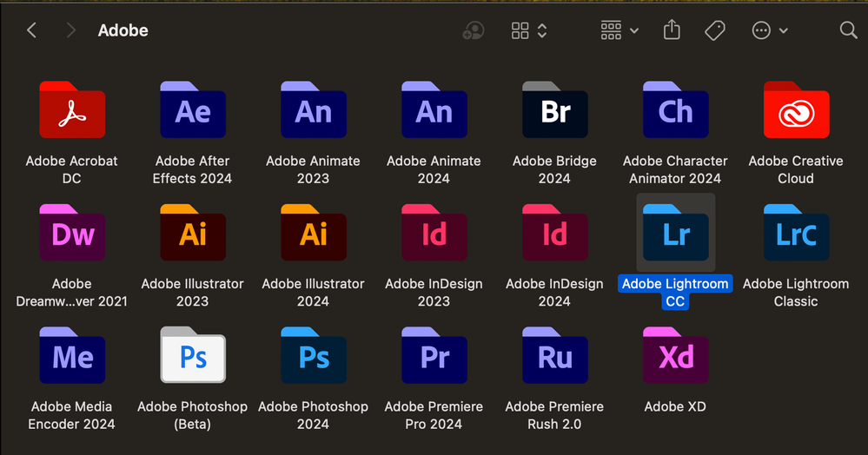This screenshot has height=455, width=868.
Task: Select the Adobe After Effects 2024 folder icon
Action: pos(193,109)
